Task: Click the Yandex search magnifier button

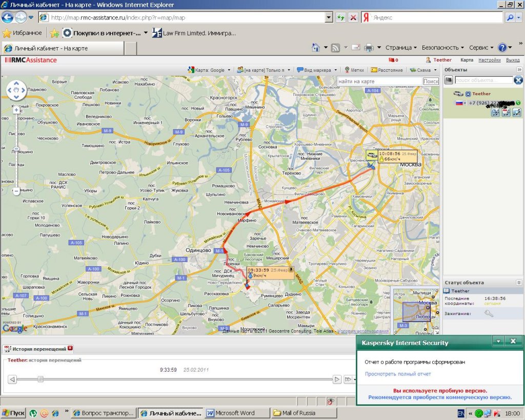Action: pyautogui.click(x=510, y=17)
